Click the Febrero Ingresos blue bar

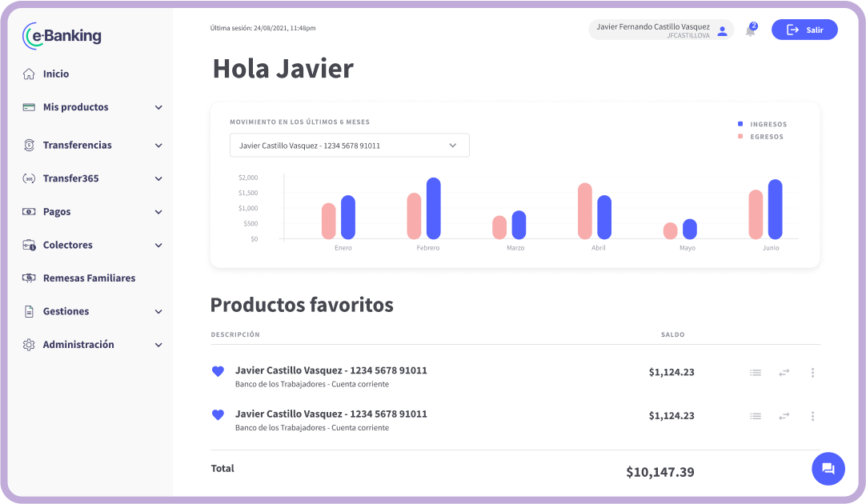point(433,208)
